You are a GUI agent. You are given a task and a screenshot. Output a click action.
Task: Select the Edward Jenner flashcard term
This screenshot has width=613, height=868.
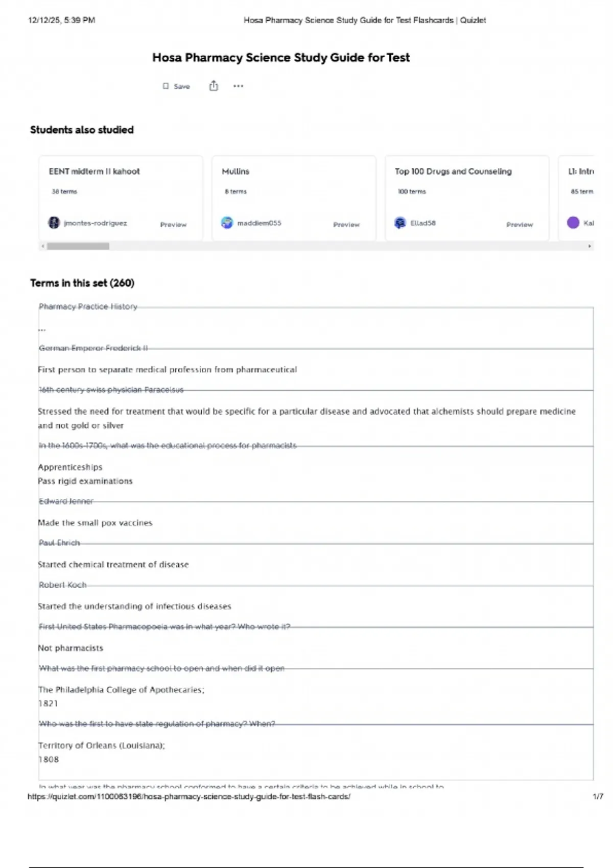coord(66,501)
